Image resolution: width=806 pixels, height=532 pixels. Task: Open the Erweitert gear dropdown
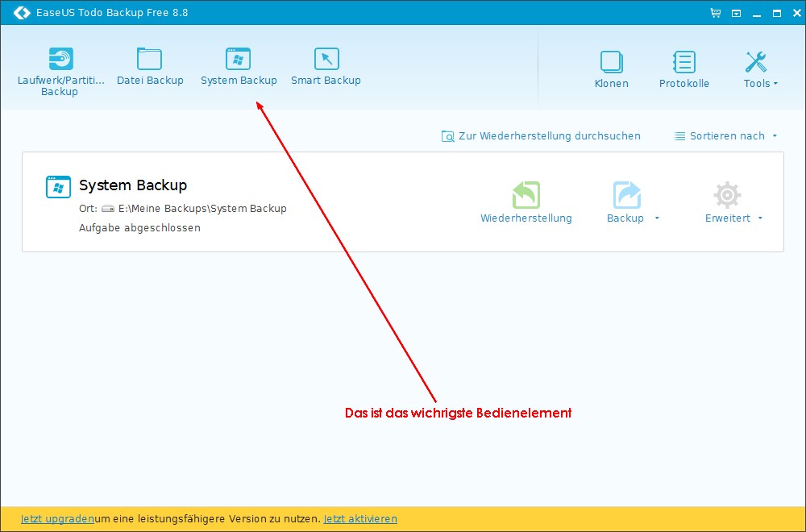point(733,218)
